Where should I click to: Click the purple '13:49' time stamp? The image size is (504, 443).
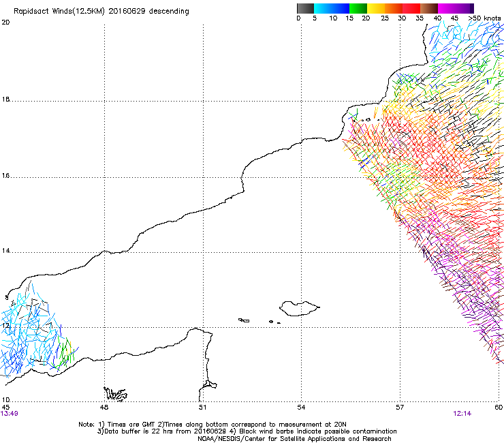click(x=10, y=414)
